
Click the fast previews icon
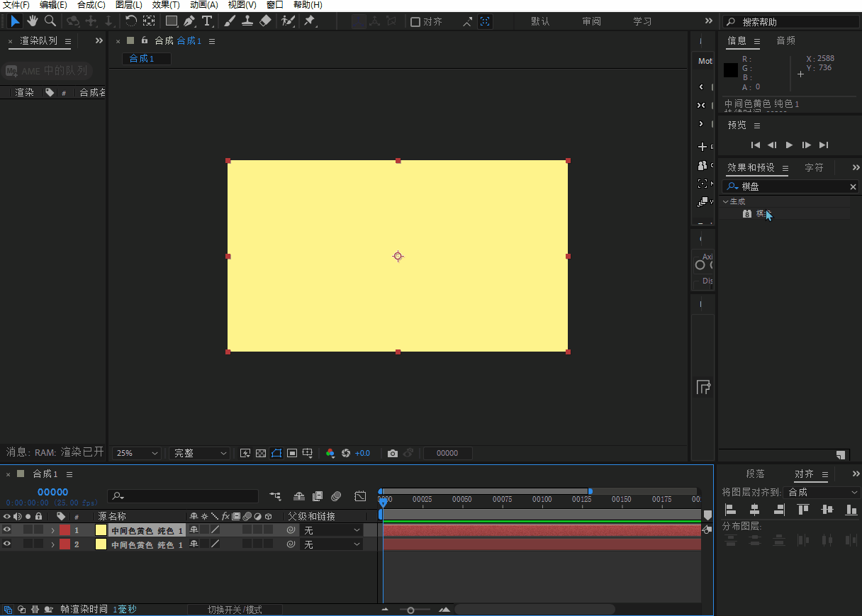click(245, 453)
